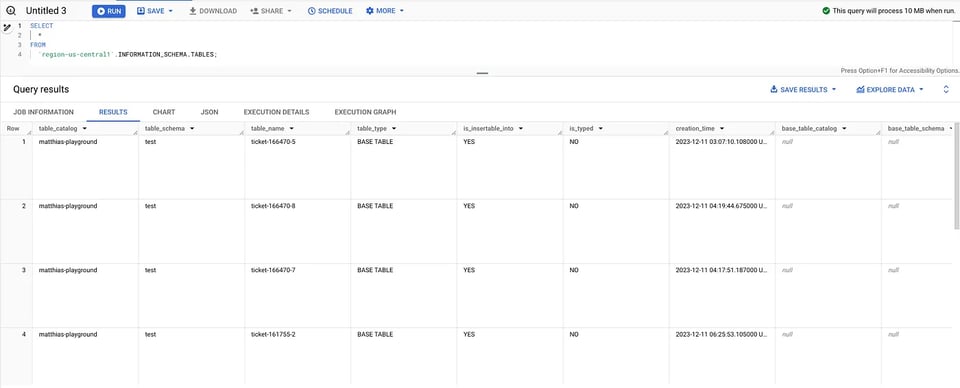Screen dimensions: 960x388
Task: Open the CHART tab
Action: coord(164,112)
